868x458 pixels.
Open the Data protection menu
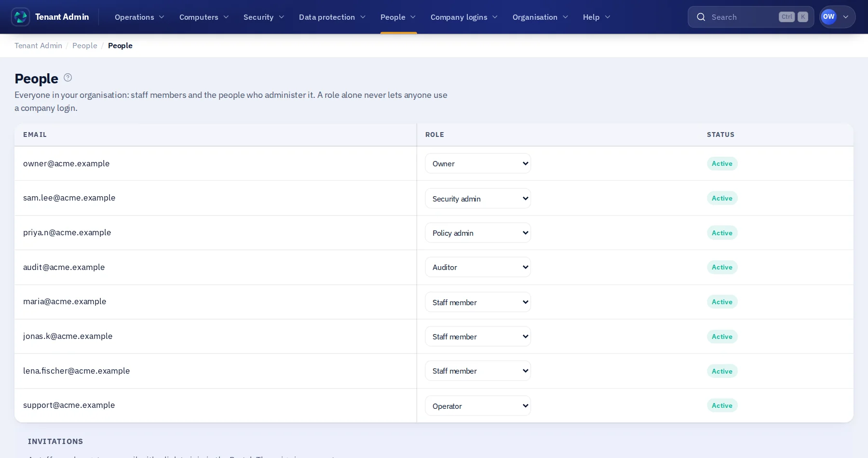pyautogui.click(x=332, y=17)
